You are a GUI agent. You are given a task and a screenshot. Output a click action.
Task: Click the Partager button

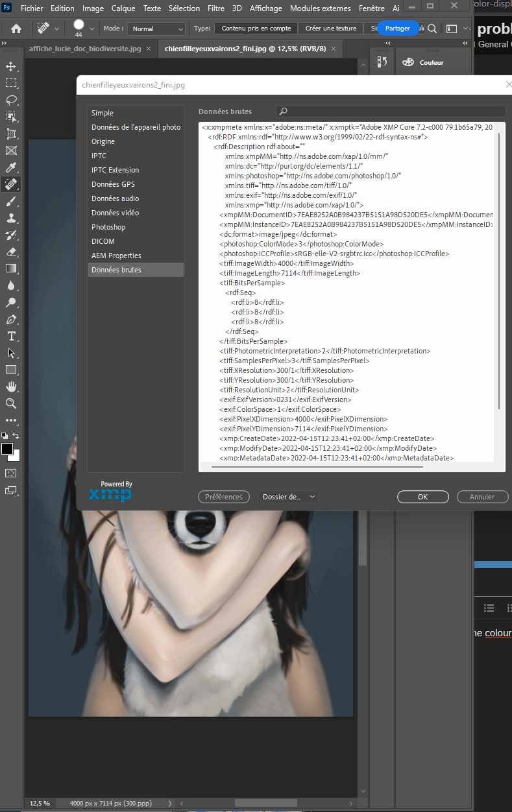[397, 29]
